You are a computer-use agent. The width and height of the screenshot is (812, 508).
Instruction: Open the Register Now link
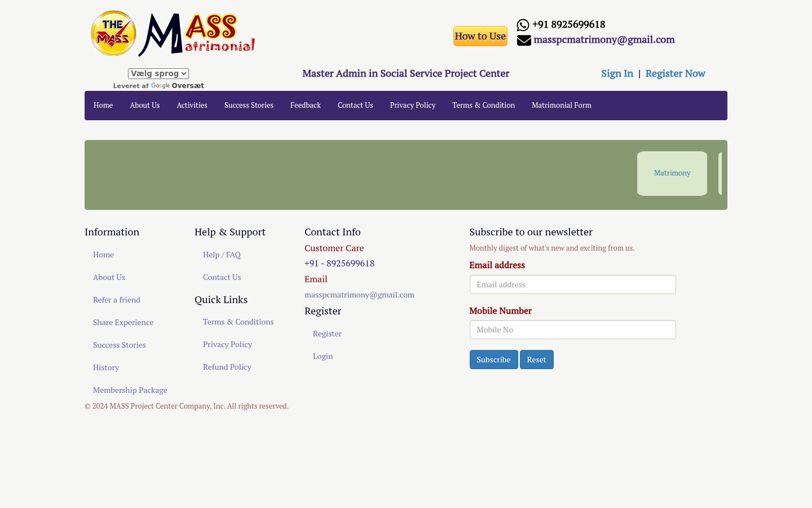coord(676,73)
